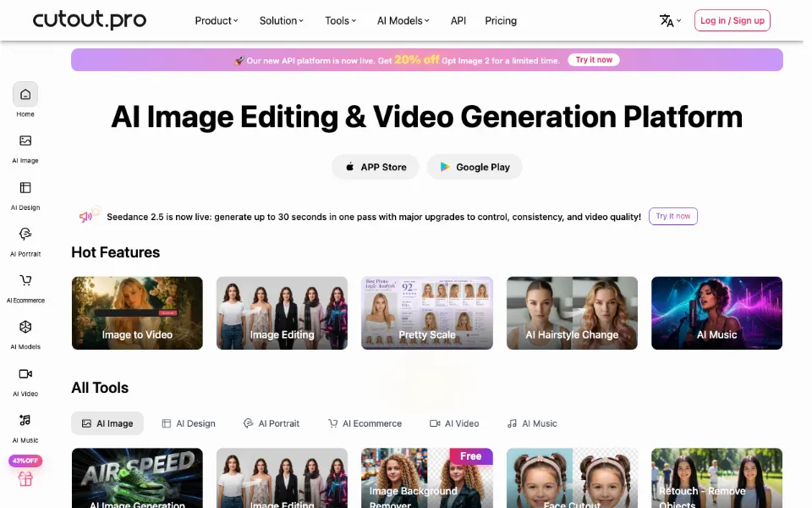This screenshot has width=812, height=508.
Task: Switch to the AI Portrait tab
Action: point(272,423)
